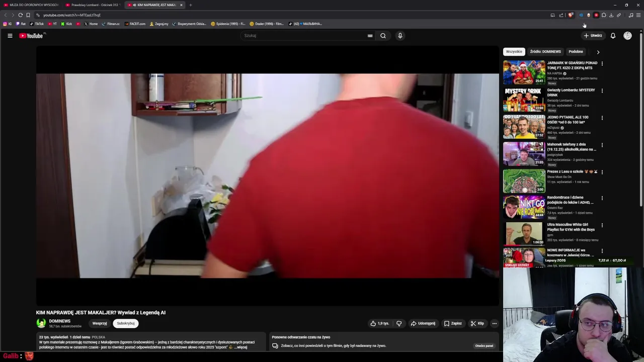Click the Wesprzyj button
Viewport: 644px width, 362px height.
(100, 323)
